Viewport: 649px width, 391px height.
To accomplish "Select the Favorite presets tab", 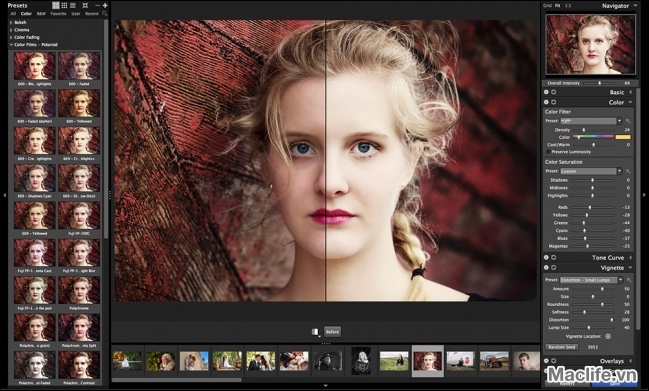I will tap(58, 14).
